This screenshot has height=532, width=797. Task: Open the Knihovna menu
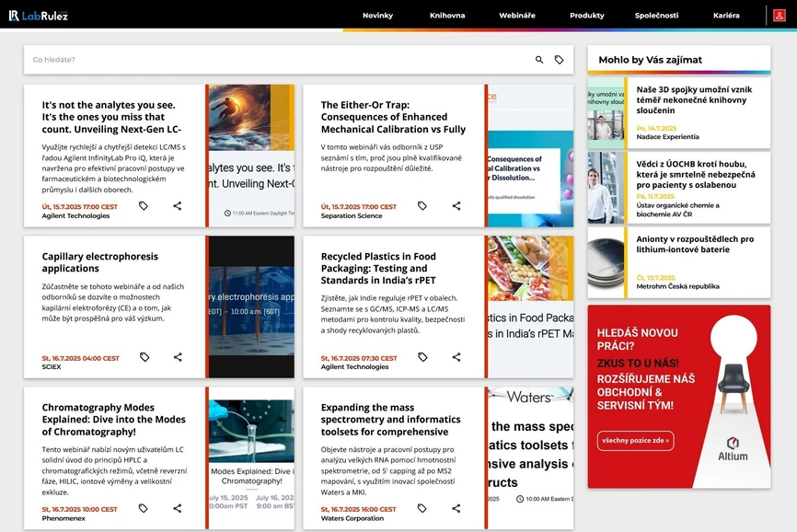pyautogui.click(x=447, y=16)
